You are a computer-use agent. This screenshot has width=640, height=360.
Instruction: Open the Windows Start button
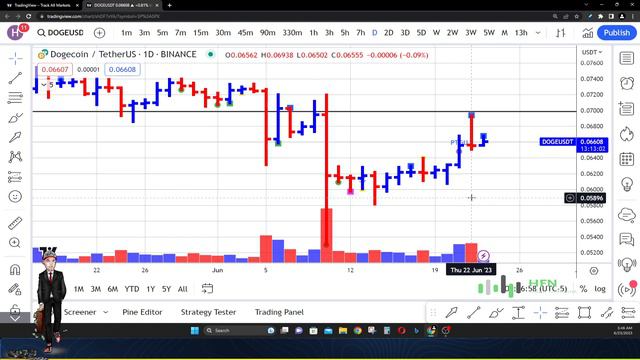[x=195, y=331]
